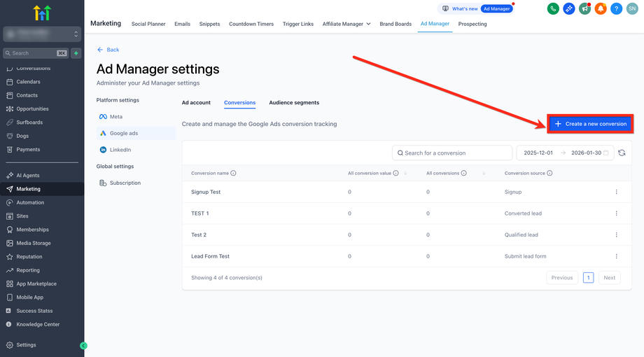644x357 pixels.
Task: Click the blue help question mark icon
Action: coord(616,8)
